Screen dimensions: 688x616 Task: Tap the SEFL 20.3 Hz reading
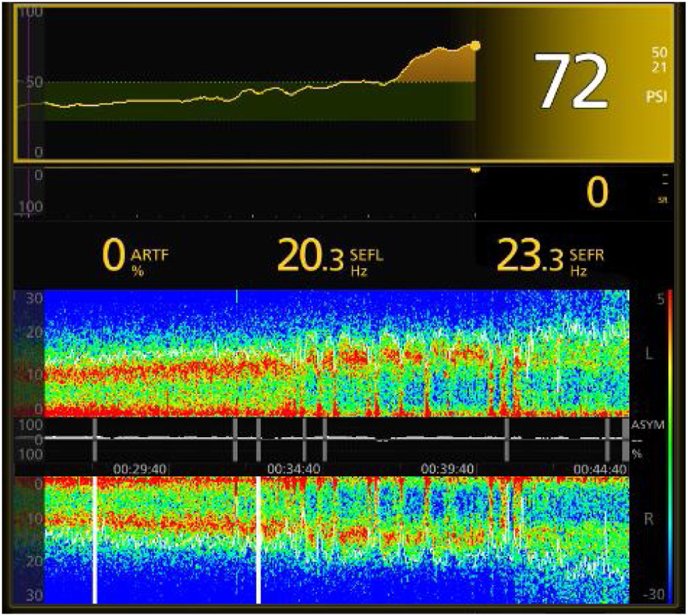tap(329, 256)
